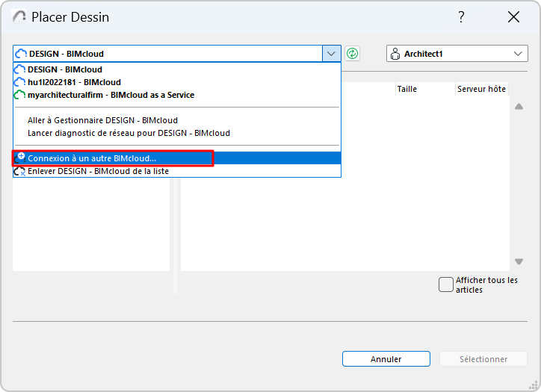Sort by the Taille column header
The image size is (541, 392).
(407, 89)
